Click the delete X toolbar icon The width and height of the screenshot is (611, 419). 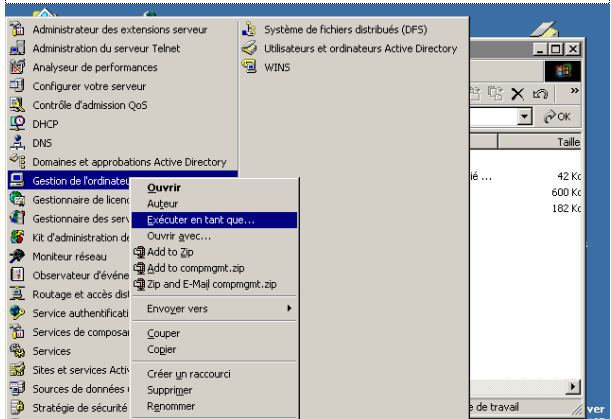click(519, 93)
